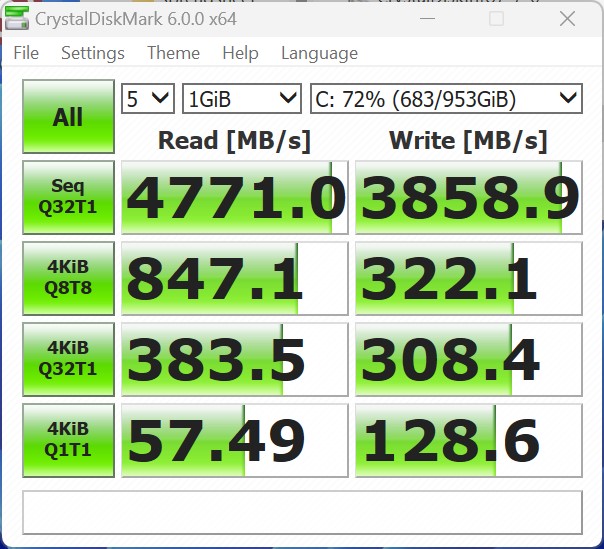
Task: Click the empty comment field at bottom
Action: point(302,511)
